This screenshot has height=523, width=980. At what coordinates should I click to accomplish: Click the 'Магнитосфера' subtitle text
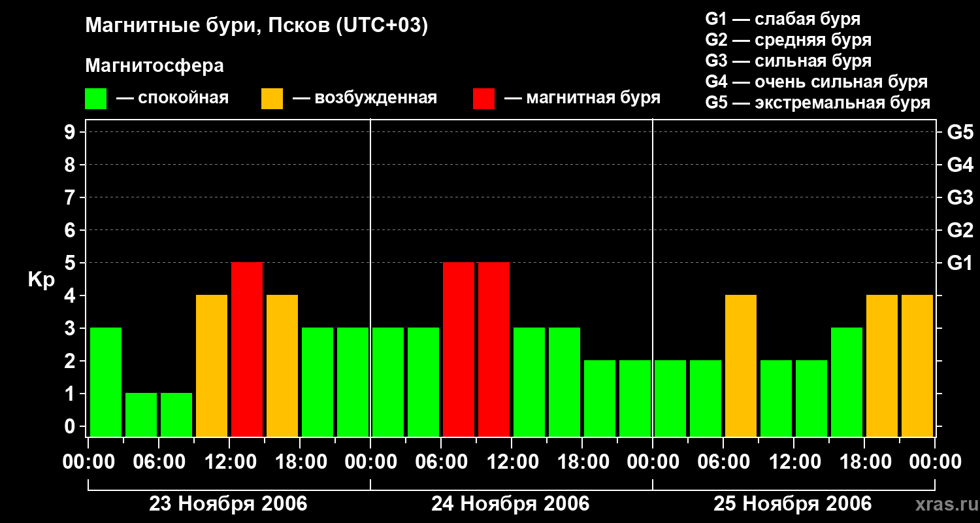(x=154, y=66)
